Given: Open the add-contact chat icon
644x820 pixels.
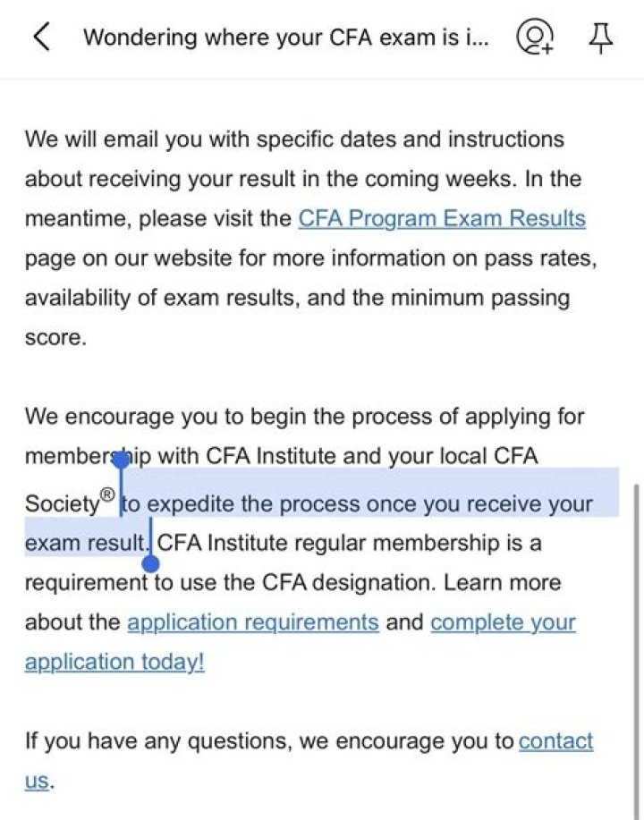Looking at the screenshot, I should coord(535,38).
